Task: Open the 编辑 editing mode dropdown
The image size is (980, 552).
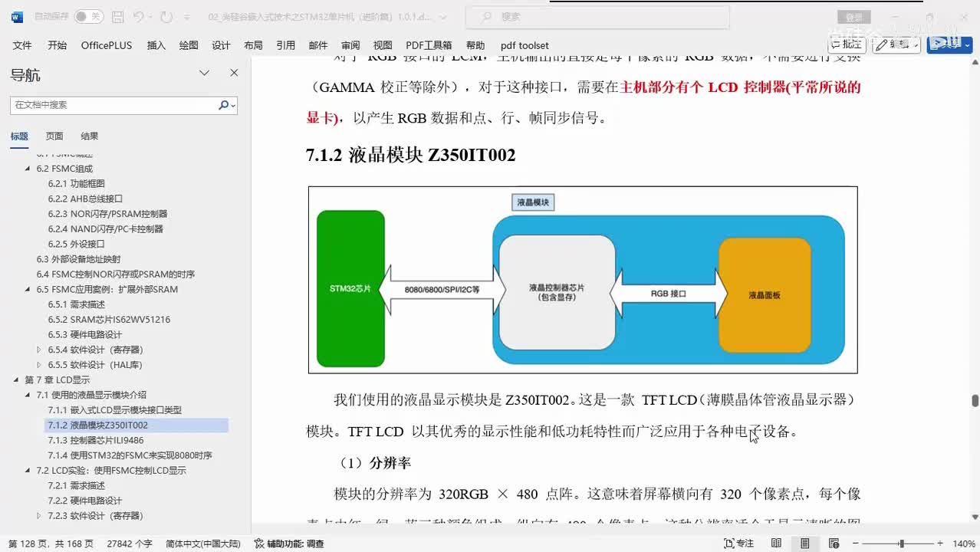Action: point(897,44)
